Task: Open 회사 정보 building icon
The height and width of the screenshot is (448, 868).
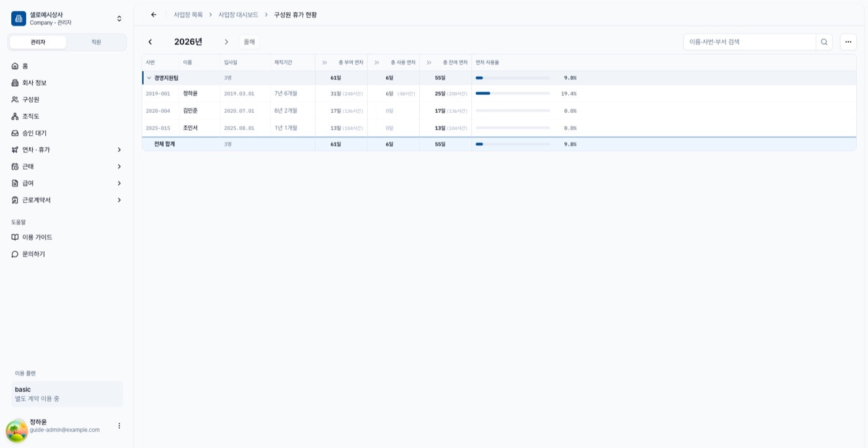Action: coord(15,82)
